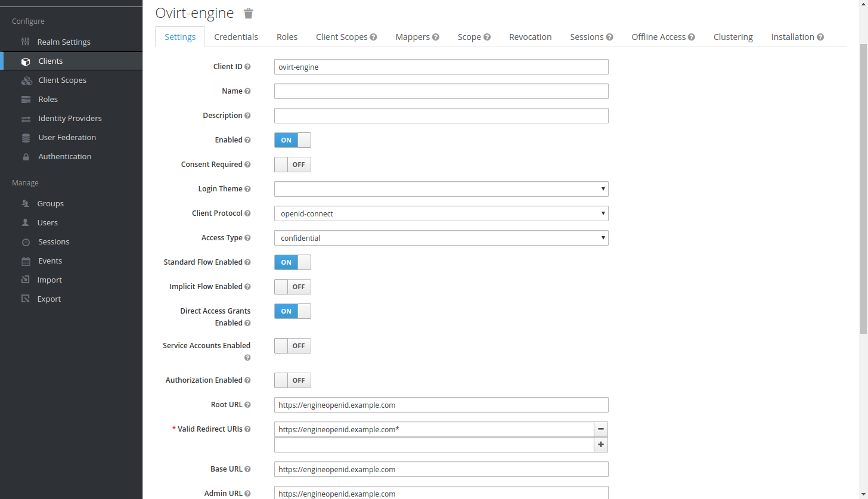
Task: Add a redirect URI with plus button
Action: tap(601, 445)
